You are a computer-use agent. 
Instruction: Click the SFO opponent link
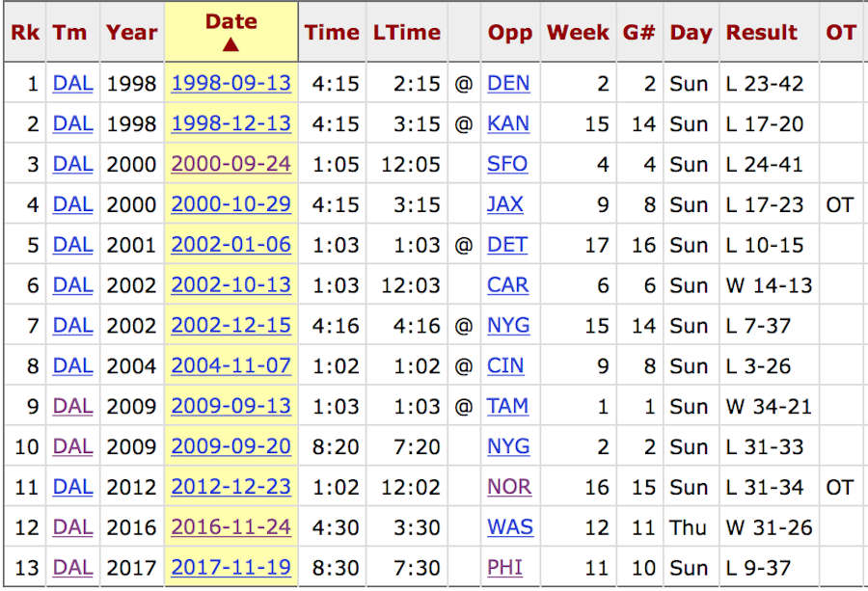point(507,165)
